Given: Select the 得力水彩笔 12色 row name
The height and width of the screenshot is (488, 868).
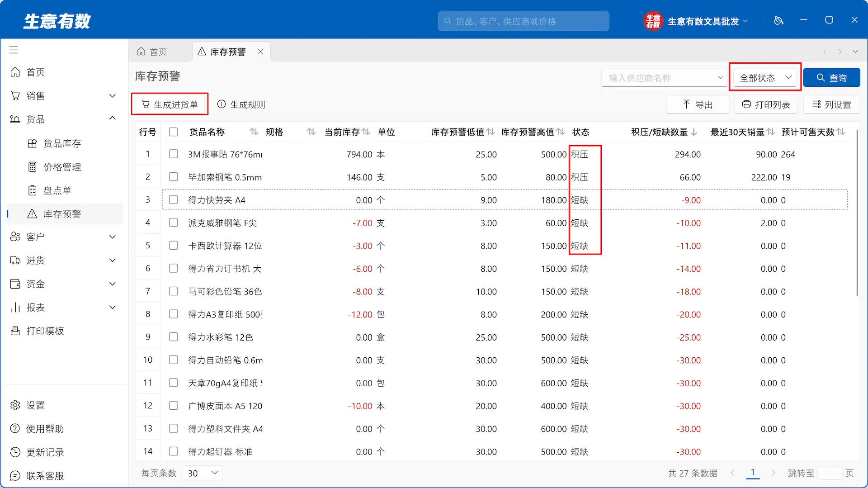Looking at the screenshot, I should click(x=221, y=337).
